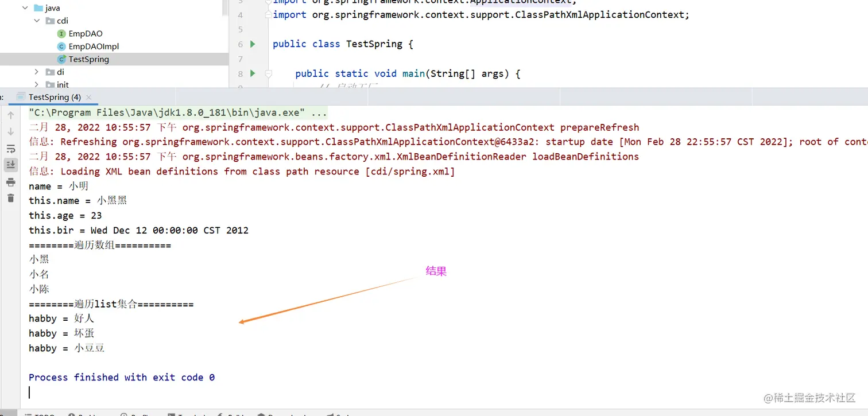Select the di package folder
Image resolution: width=868 pixels, height=416 pixels.
[x=55, y=72]
